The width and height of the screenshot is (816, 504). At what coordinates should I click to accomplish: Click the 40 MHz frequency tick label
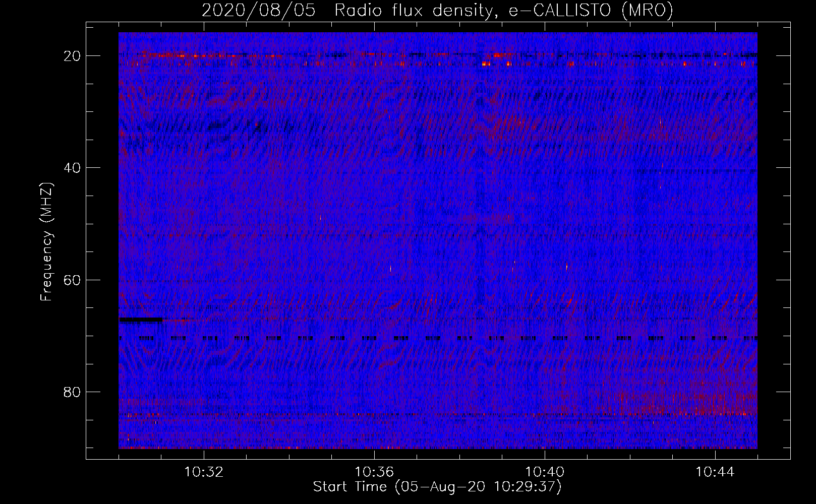pyautogui.click(x=72, y=168)
